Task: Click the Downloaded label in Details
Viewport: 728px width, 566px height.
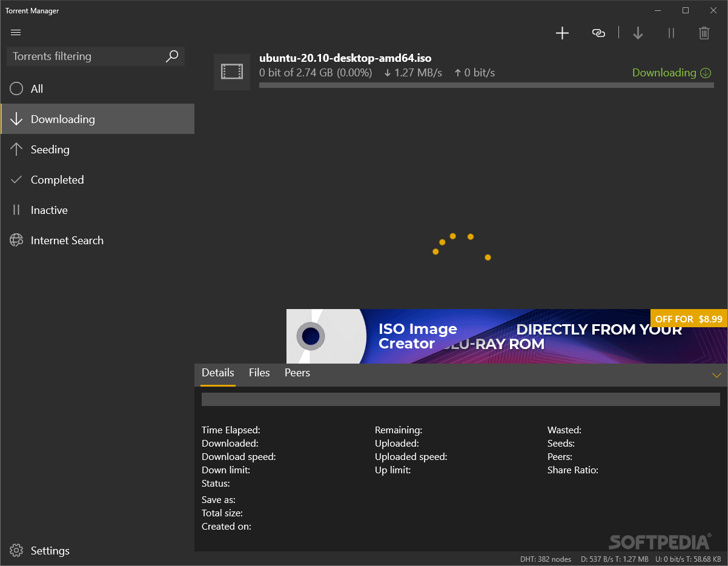Action: coord(230,444)
